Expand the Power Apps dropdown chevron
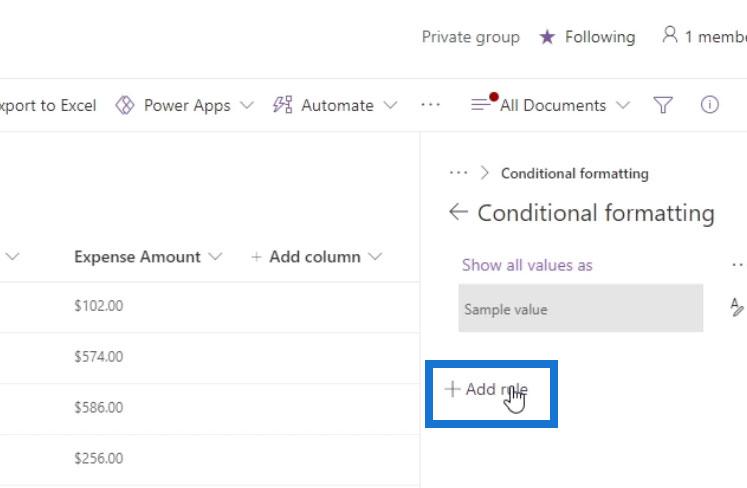747x488 pixels. tap(246, 105)
